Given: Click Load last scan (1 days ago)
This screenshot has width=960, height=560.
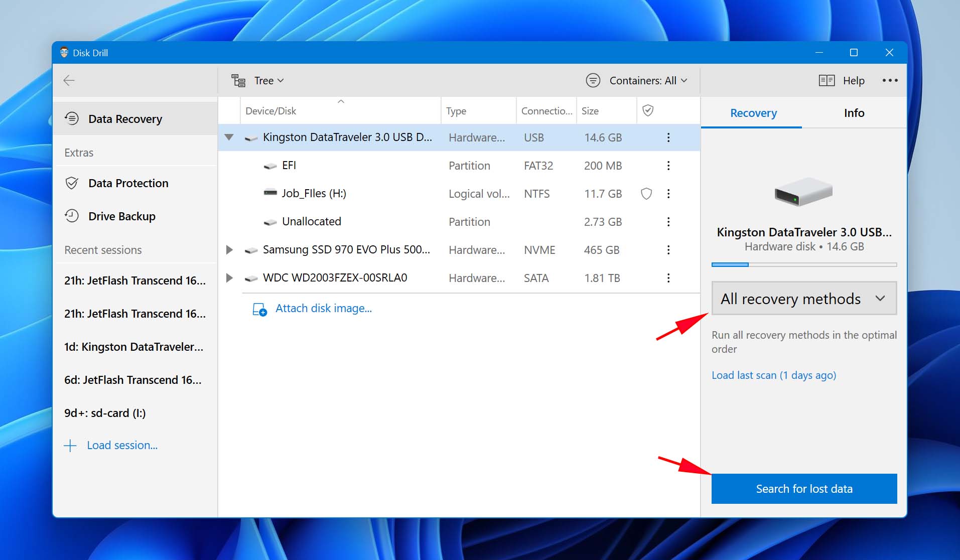Looking at the screenshot, I should click(773, 375).
